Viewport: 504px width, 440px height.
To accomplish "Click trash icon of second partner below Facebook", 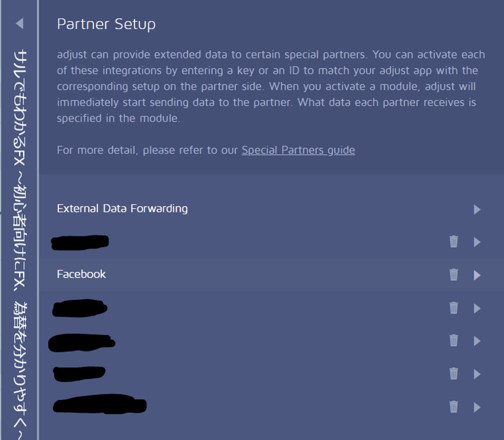I will 454,341.
